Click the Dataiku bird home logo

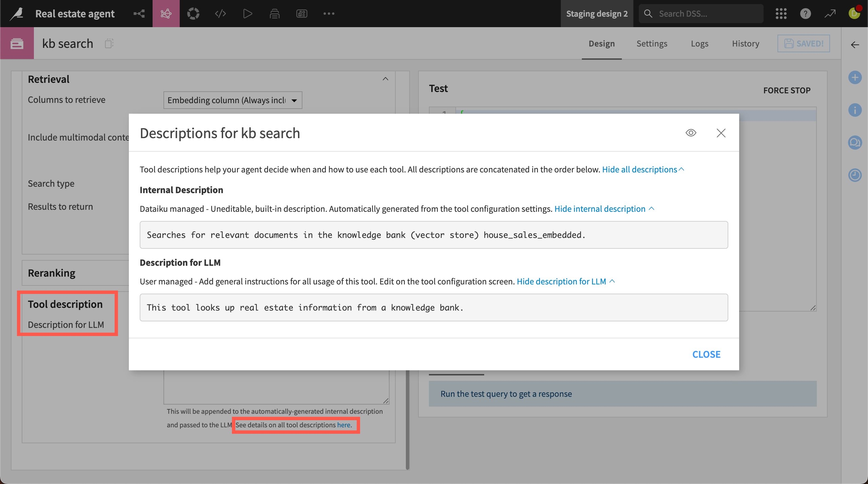[x=16, y=14]
